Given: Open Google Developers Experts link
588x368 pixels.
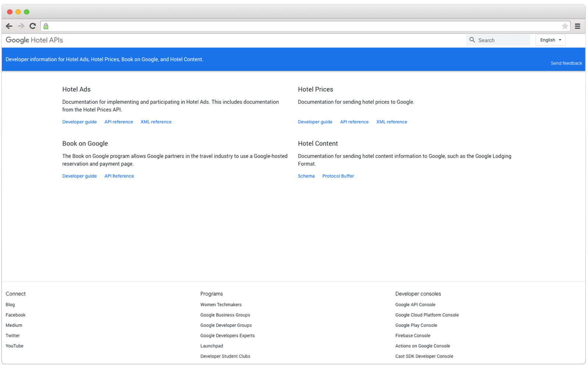Looking at the screenshot, I should click(x=227, y=336).
